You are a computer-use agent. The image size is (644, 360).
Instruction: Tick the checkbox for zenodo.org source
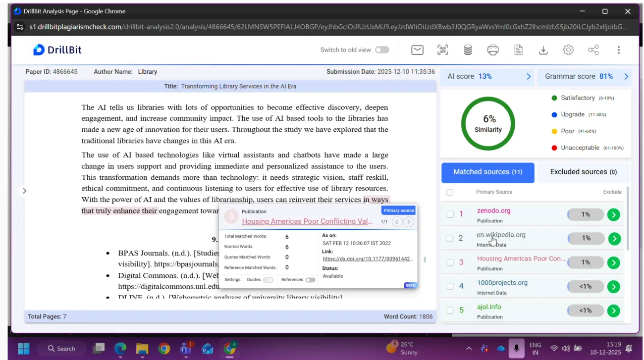coord(449,214)
